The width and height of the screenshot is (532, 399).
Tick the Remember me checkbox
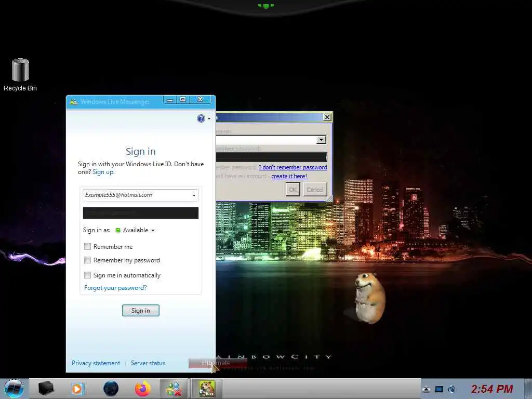click(x=87, y=247)
